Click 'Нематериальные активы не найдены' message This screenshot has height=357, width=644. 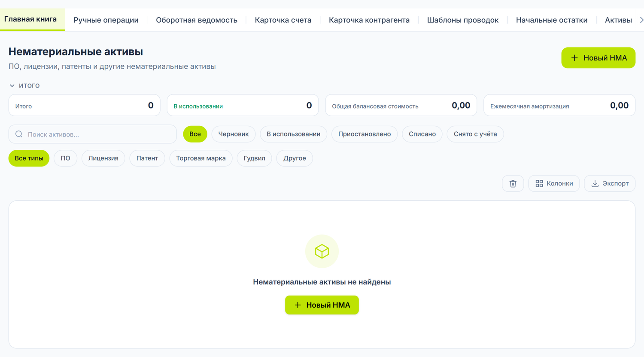click(x=322, y=282)
